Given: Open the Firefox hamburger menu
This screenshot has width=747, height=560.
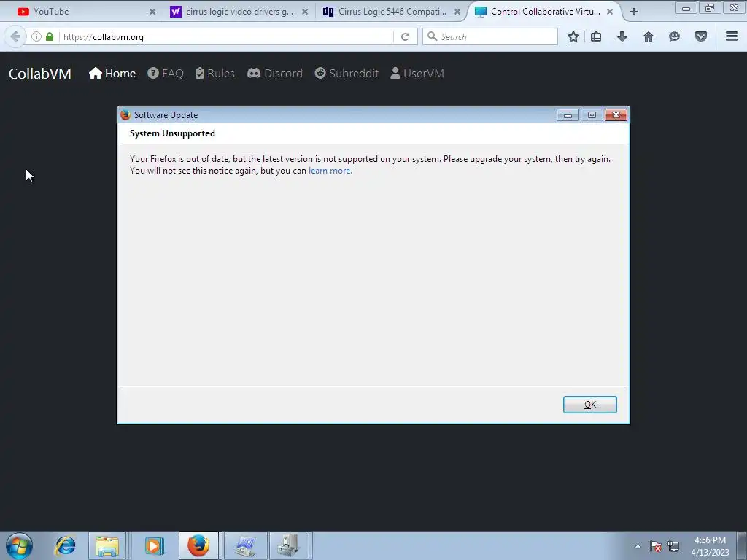Looking at the screenshot, I should (732, 36).
